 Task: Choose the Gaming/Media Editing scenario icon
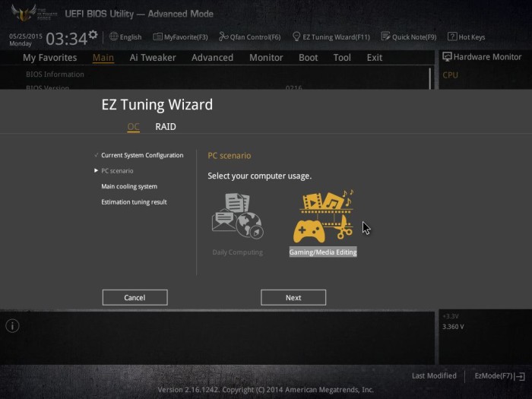(323, 216)
